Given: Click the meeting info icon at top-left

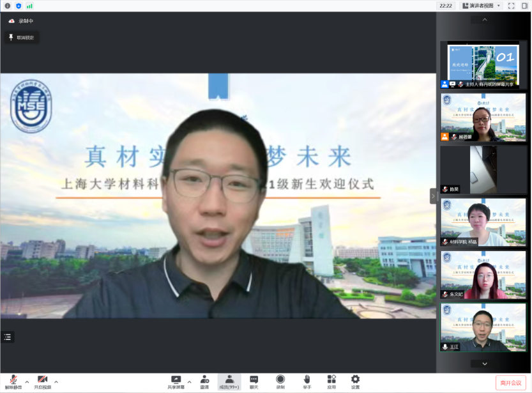Looking at the screenshot, I should 8,6.
